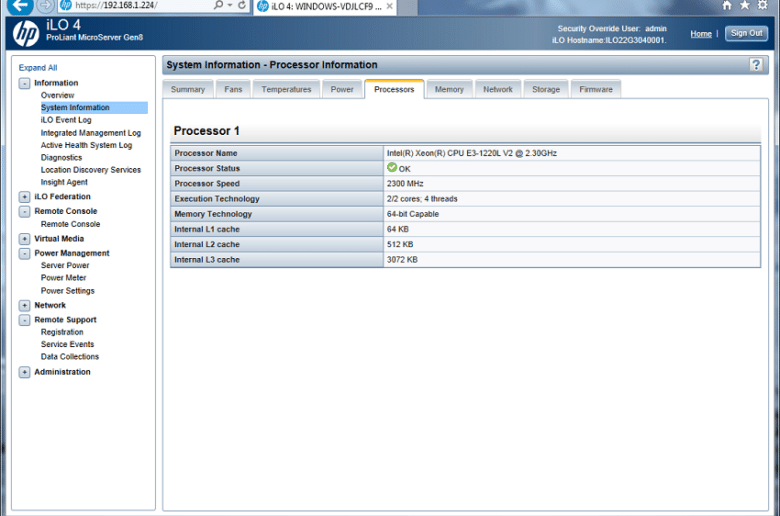Open iLO Event Log
The height and width of the screenshot is (516, 780).
pyautogui.click(x=66, y=120)
